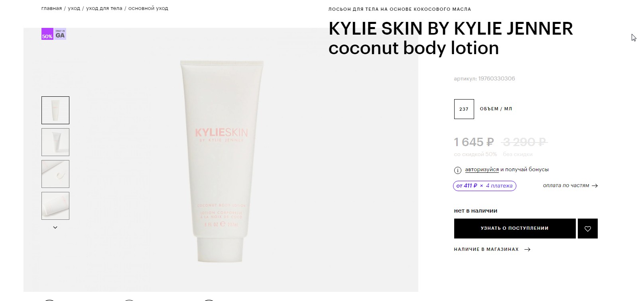Click the arrow beside наличие в магазинах
Screen dimensions: 644x301
pos(527,250)
